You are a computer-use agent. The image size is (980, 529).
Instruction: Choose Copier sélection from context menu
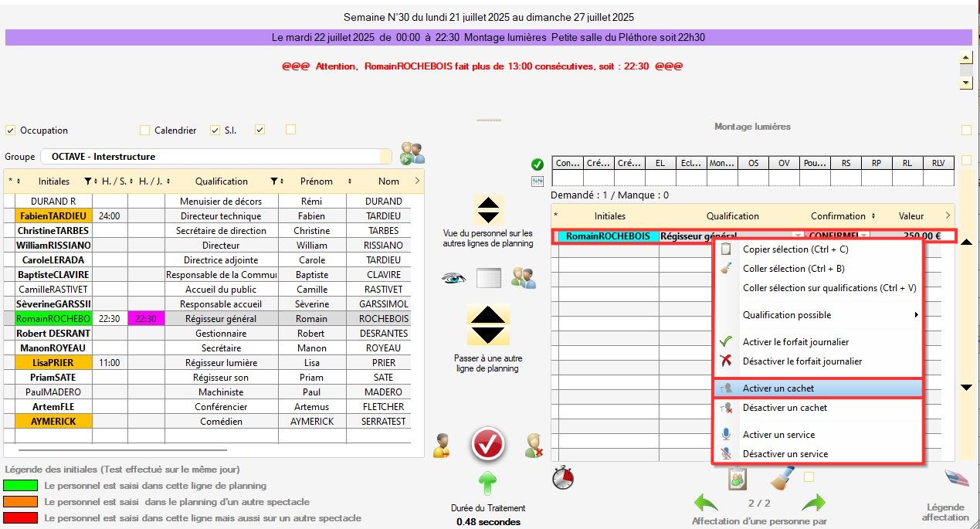tap(795, 249)
